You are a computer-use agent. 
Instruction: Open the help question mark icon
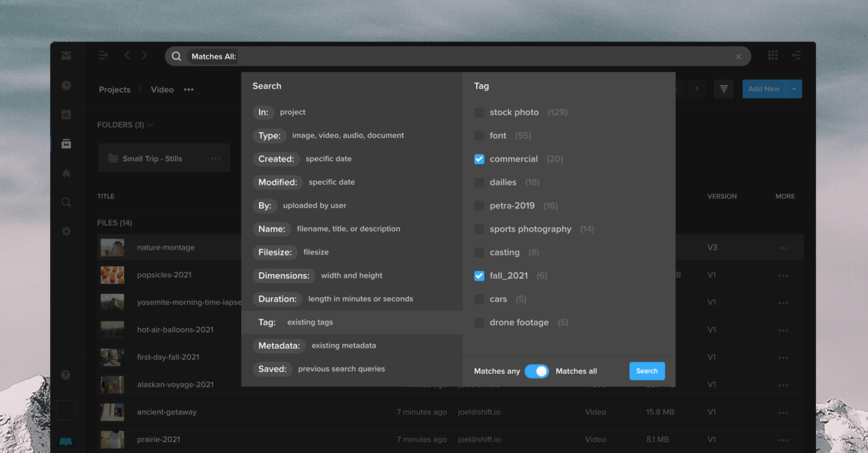pos(66,375)
